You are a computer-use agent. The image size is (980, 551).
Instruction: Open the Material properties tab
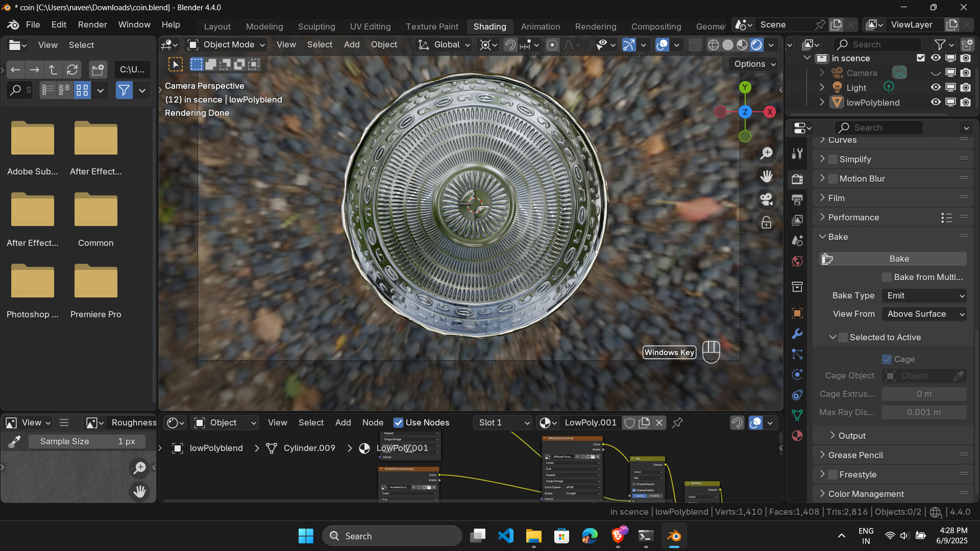click(797, 436)
